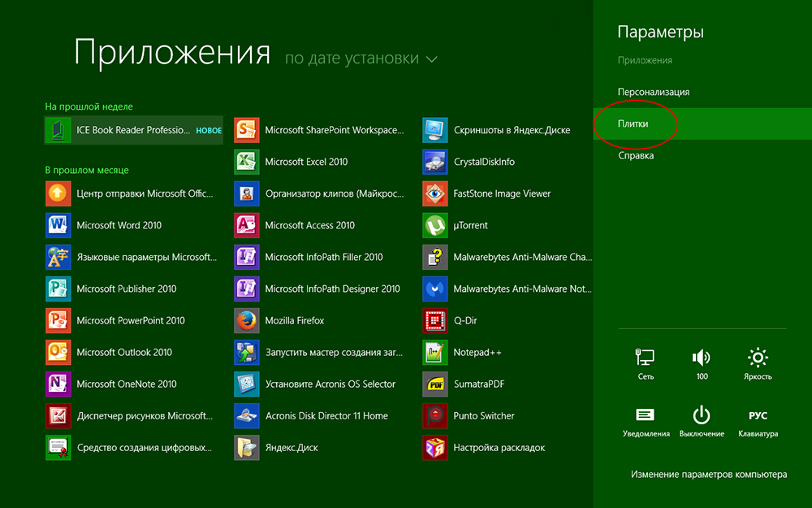Select the µTorrent app name
Viewport: 812px width, 508px height.
[471, 225]
